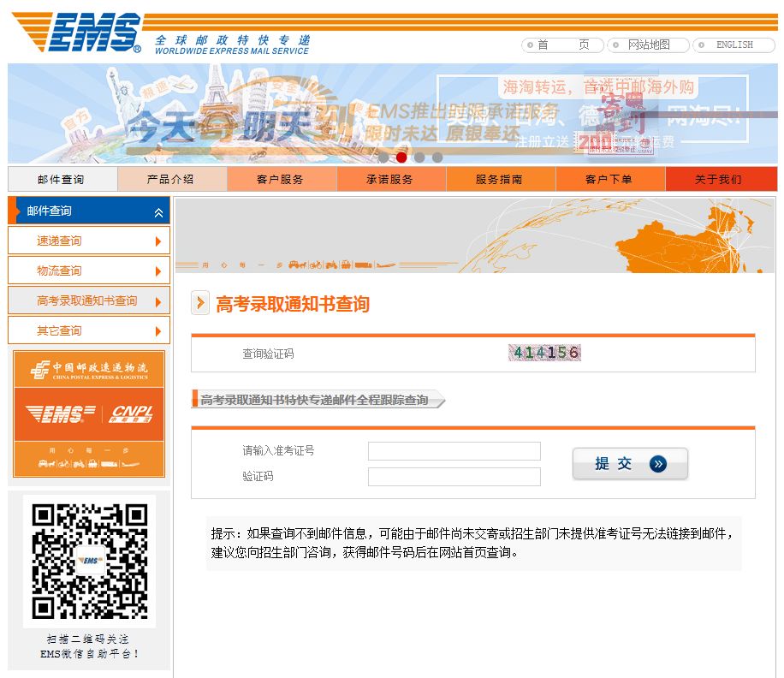Expand the 速递查询 sidebar item

[x=89, y=241]
